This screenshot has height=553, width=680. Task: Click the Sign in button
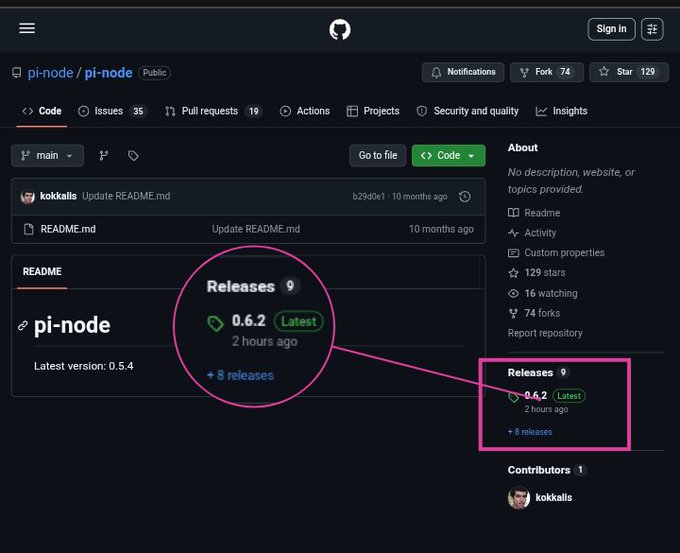(x=611, y=29)
